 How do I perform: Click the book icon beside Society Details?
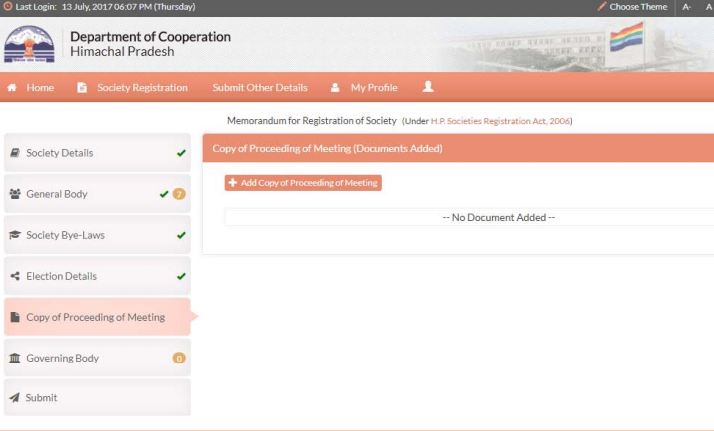pos(15,153)
